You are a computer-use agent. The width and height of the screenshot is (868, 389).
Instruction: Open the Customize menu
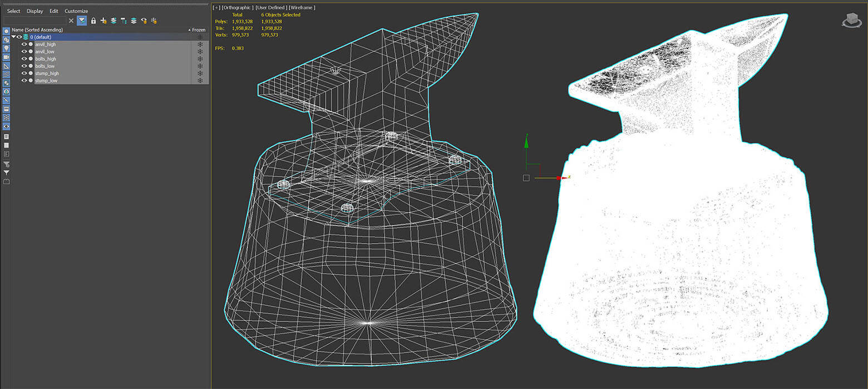click(76, 11)
